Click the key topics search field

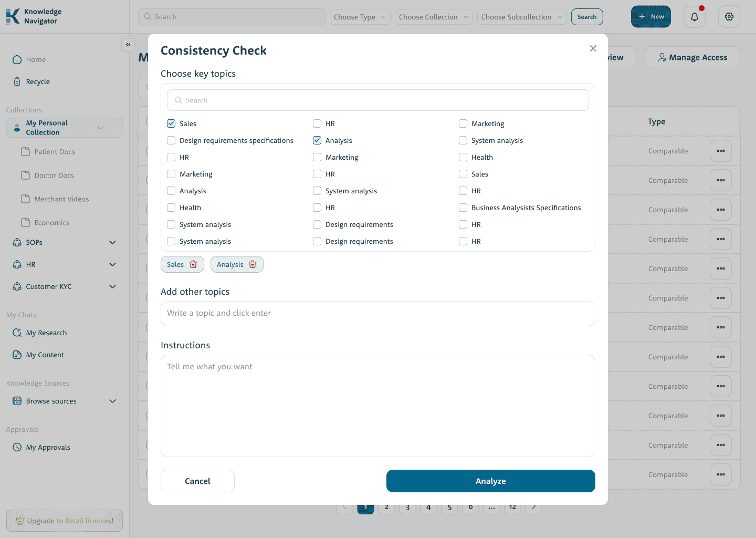tap(378, 100)
